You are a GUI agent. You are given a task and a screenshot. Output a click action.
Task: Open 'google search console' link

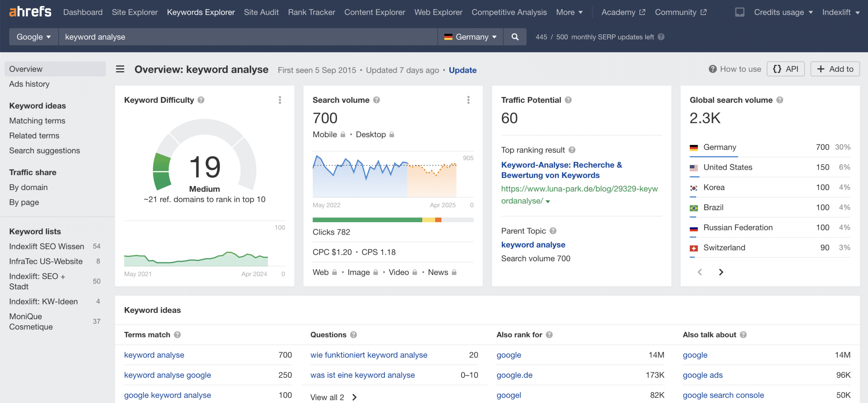click(723, 395)
